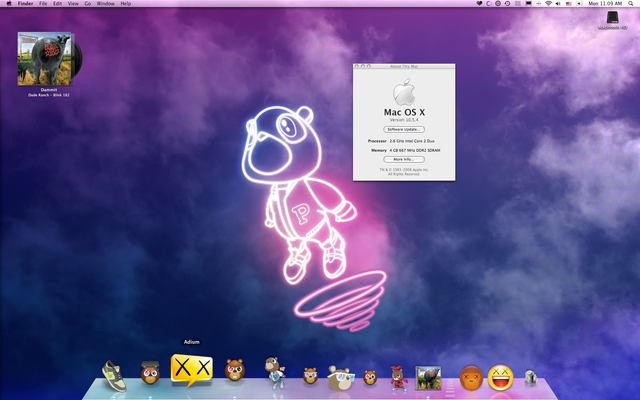Screen dimensions: 640x400
Task: Open the File menu
Action: pyautogui.click(x=43, y=3)
